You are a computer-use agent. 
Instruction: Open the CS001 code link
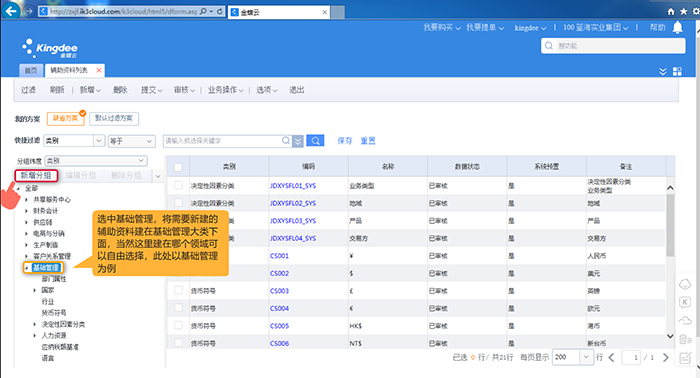pyautogui.click(x=279, y=256)
